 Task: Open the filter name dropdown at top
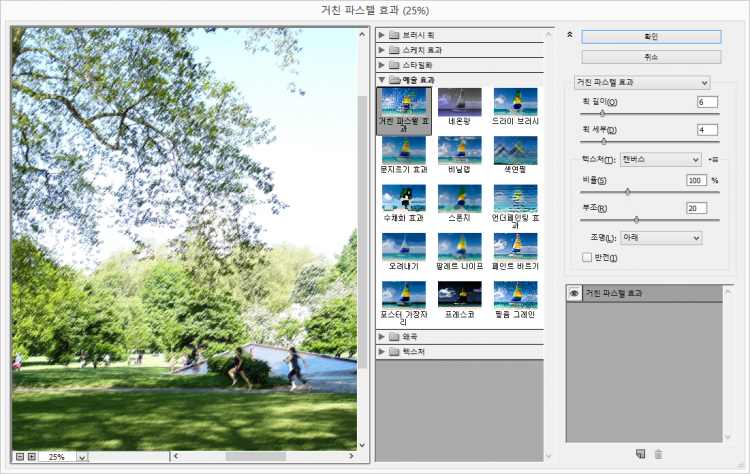pos(642,82)
